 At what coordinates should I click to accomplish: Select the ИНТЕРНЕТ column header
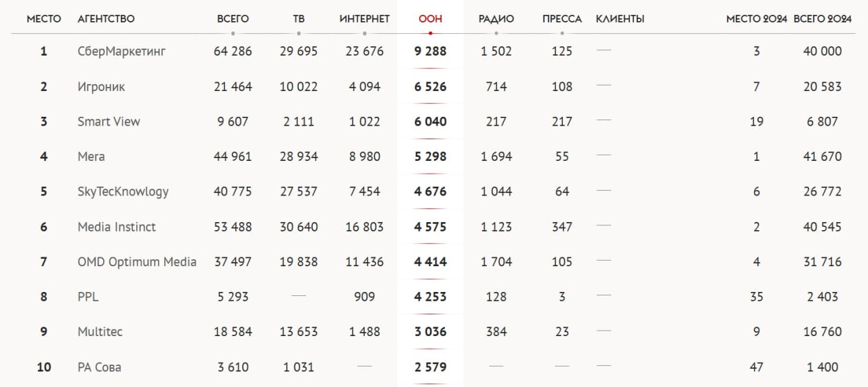point(365,19)
